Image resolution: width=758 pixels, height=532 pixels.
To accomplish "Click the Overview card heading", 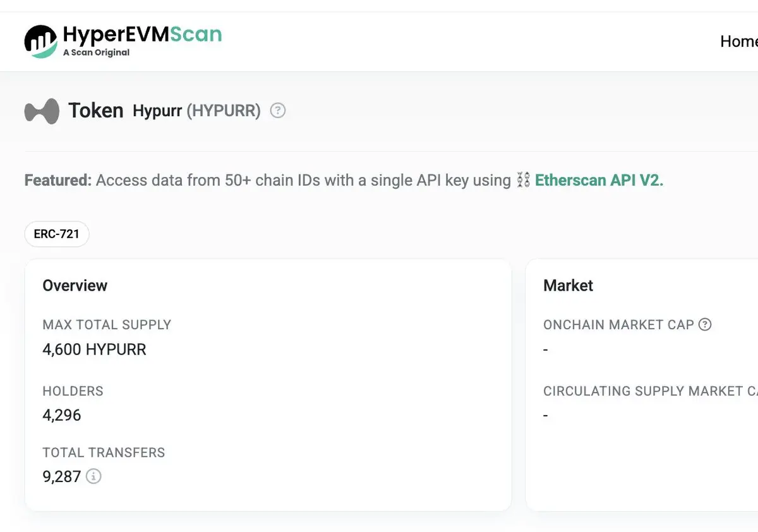I will pyautogui.click(x=75, y=286).
